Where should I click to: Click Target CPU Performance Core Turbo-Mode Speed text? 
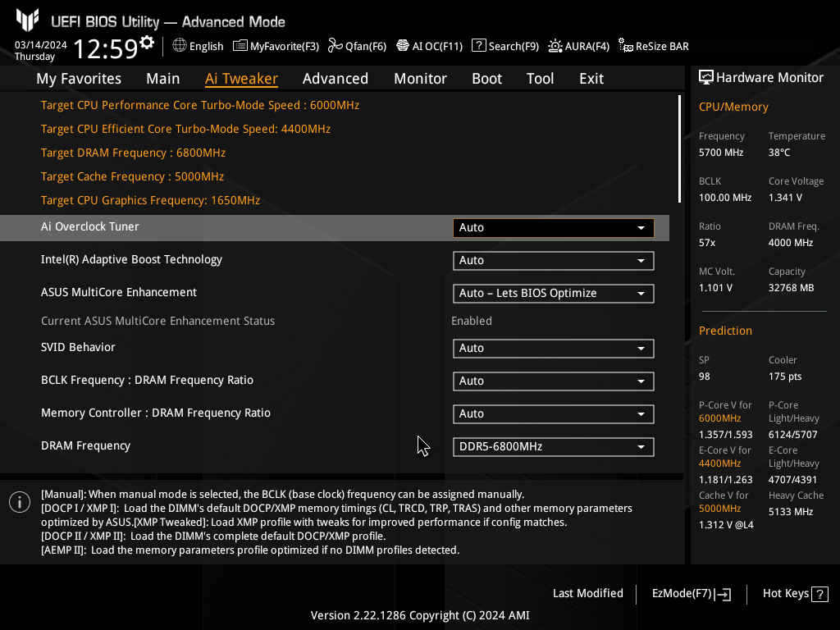[x=200, y=105]
